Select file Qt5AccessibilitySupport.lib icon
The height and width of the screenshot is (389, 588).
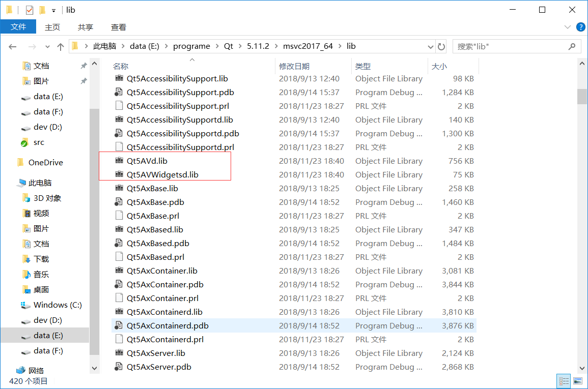tap(119, 78)
